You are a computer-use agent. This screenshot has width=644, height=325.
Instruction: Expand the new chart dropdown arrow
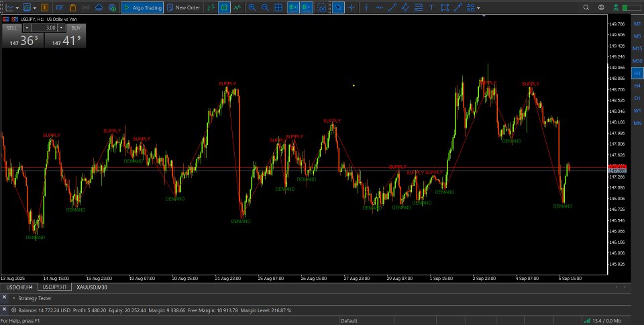(17, 8)
